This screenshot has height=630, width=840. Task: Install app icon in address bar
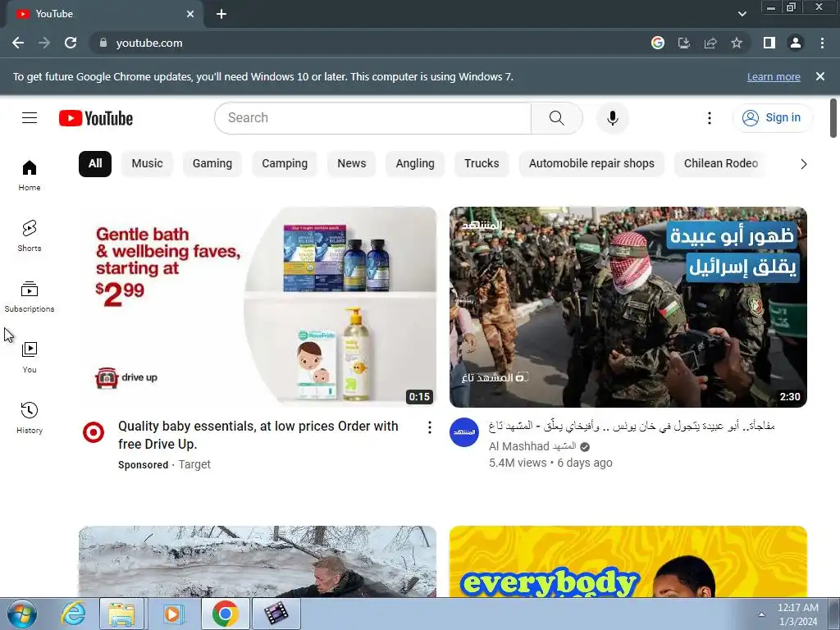point(684,43)
